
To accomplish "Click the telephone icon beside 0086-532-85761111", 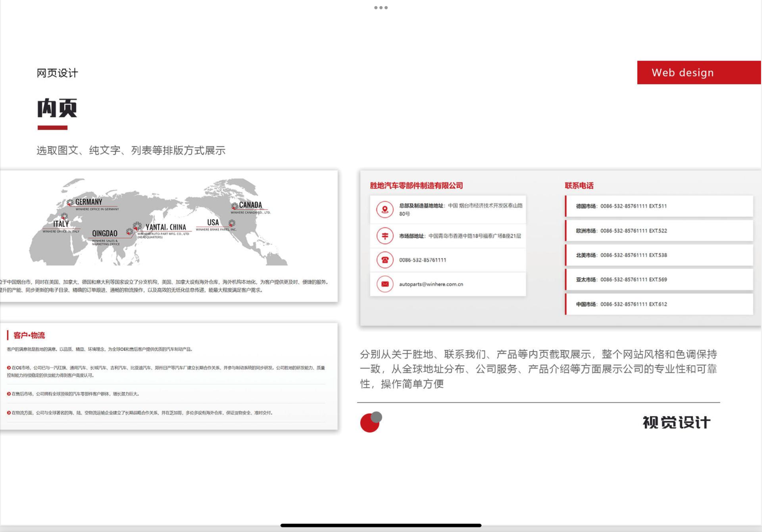I will (x=384, y=260).
